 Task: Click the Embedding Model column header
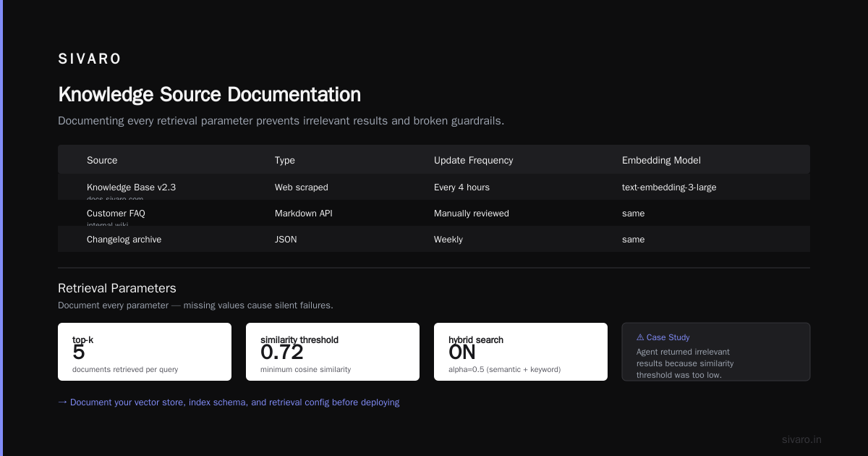coord(661,160)
